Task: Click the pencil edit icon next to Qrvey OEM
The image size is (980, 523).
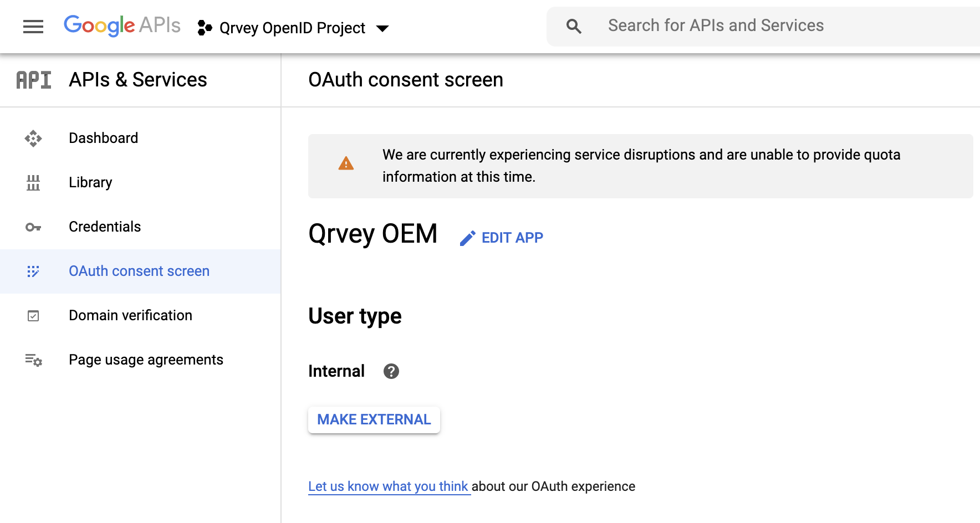Action: click(467, 238)
